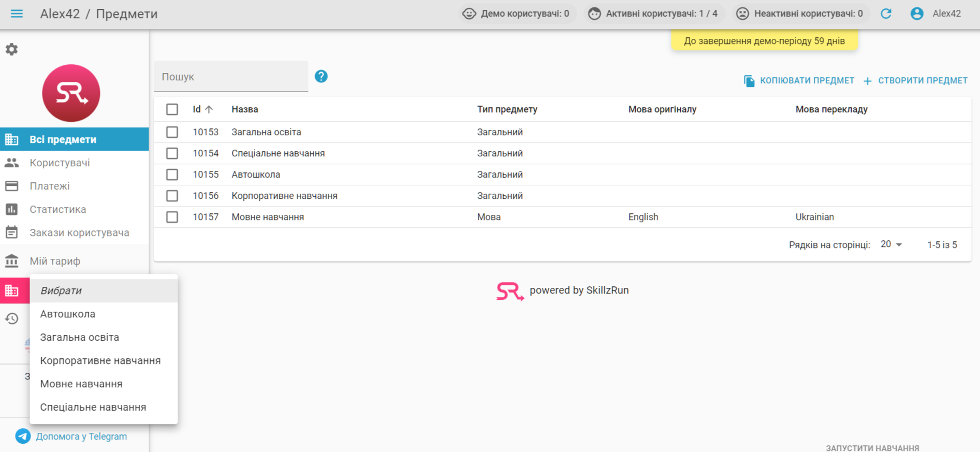Choose Вибрати option in dropdown list
Image resolution: width=980 pixels, height=452 pixels.
point(104,290)
